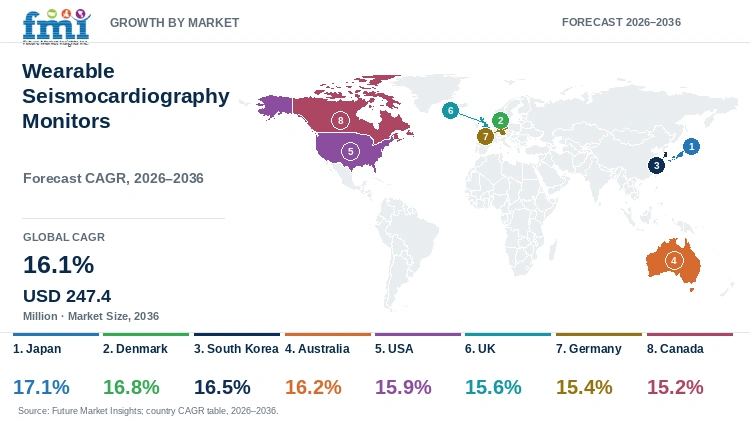The height and width of the screenshot is (421, 750).
Task: Click the purple Alaska region on map
Action: click(x=277, y=105)
